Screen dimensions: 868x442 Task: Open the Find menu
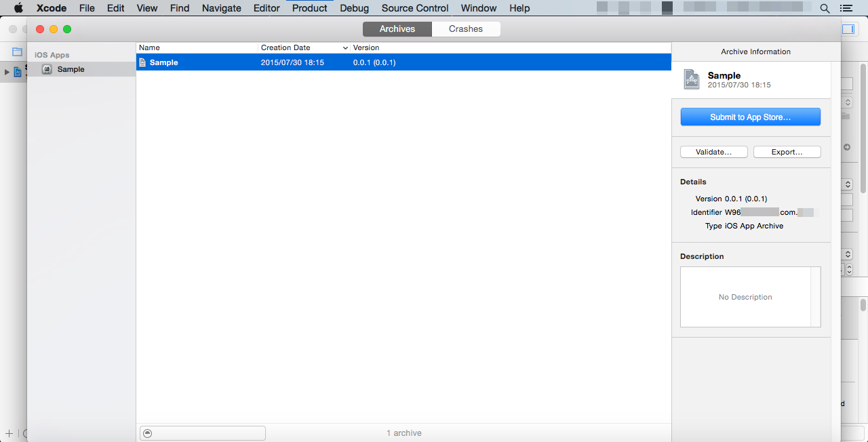pos(180,8)
